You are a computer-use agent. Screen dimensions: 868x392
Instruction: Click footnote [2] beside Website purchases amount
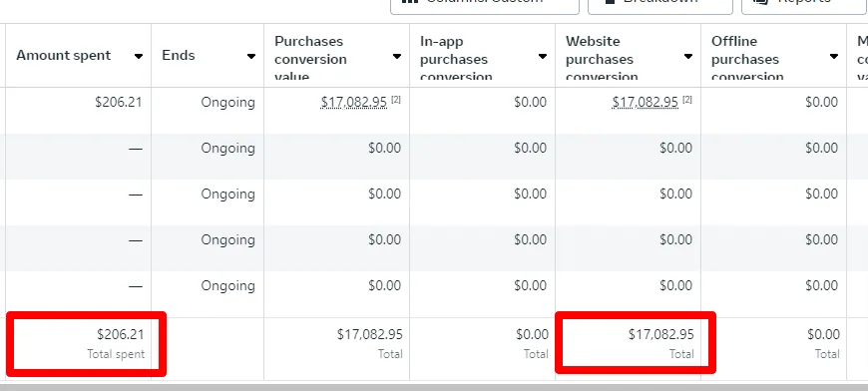pyautogui.click(x=687, y=100)
